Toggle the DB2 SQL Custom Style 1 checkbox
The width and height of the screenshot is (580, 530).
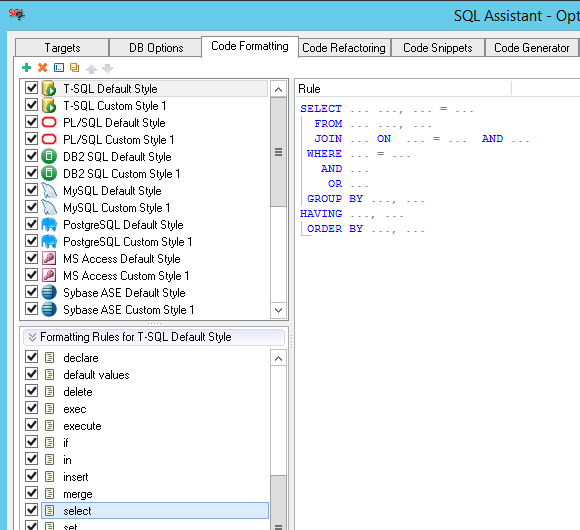click(31, 173)
